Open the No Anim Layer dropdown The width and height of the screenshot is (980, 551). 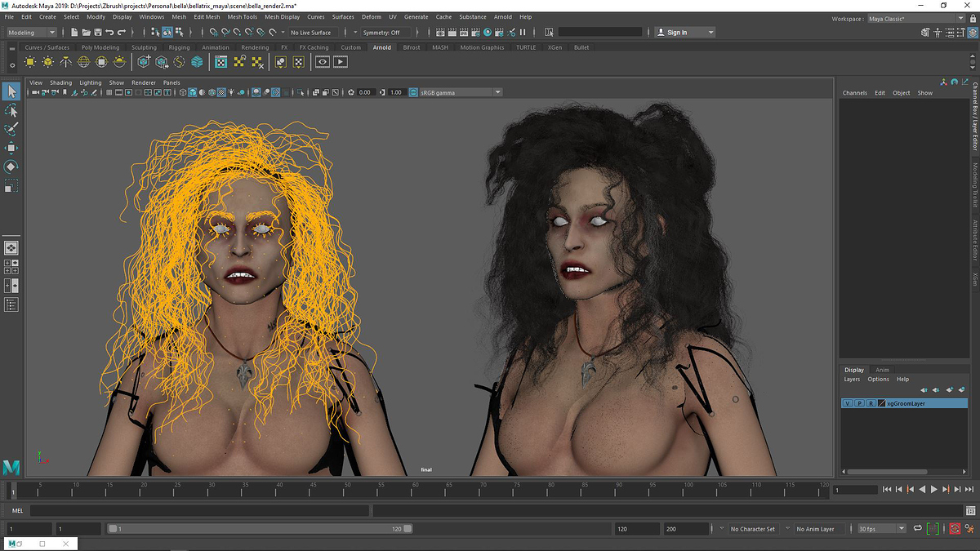pos(819,529)
